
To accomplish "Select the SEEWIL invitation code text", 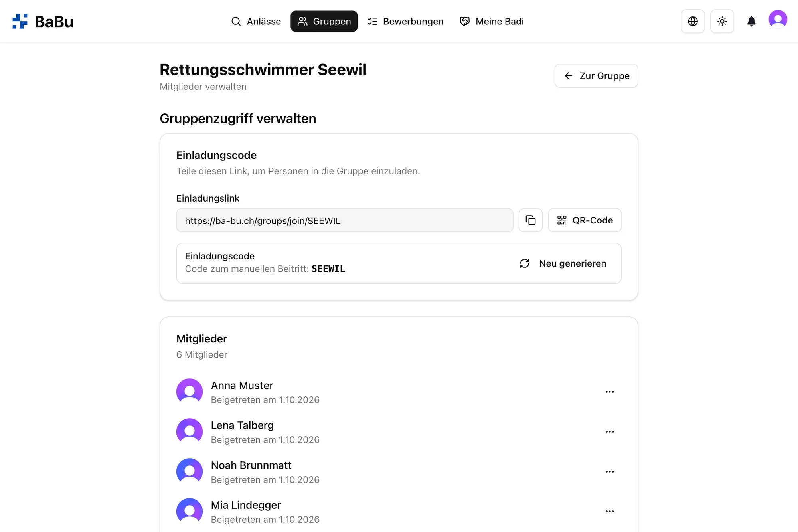I will (x=328, y=269).
